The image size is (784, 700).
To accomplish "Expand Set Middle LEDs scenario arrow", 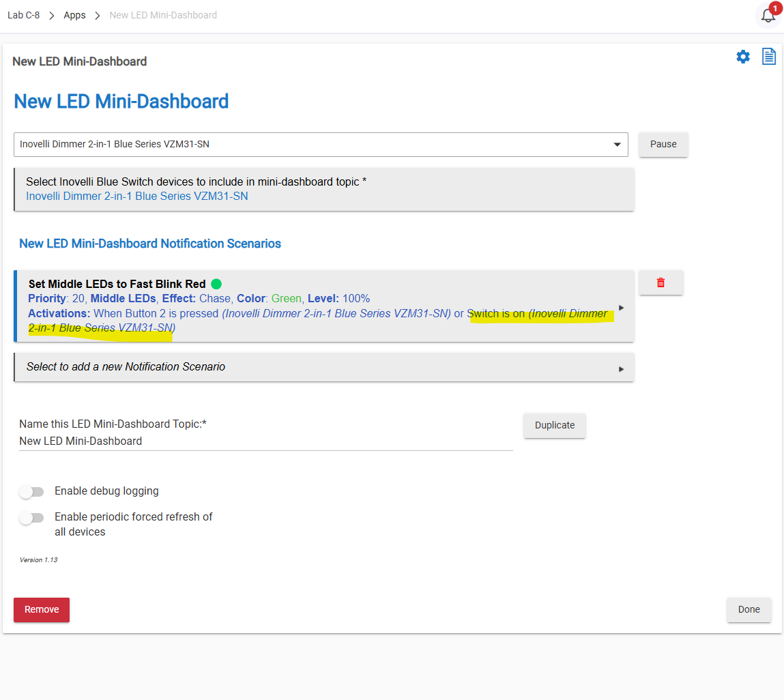I will tap(621, 308).
